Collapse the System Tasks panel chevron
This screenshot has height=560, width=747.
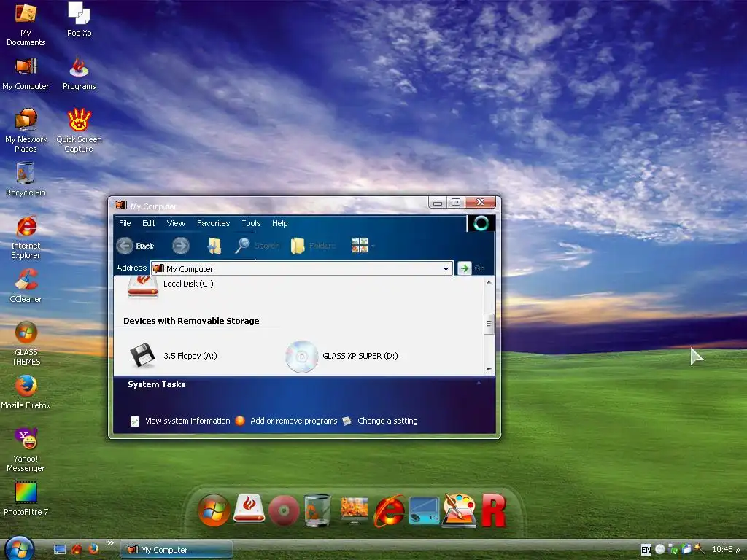[479, 384]
